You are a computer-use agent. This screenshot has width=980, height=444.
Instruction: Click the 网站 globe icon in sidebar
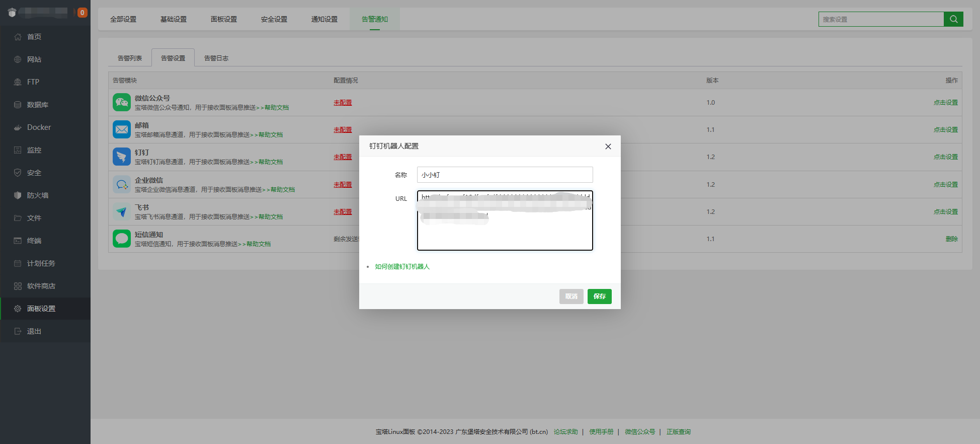pos(18,59)
